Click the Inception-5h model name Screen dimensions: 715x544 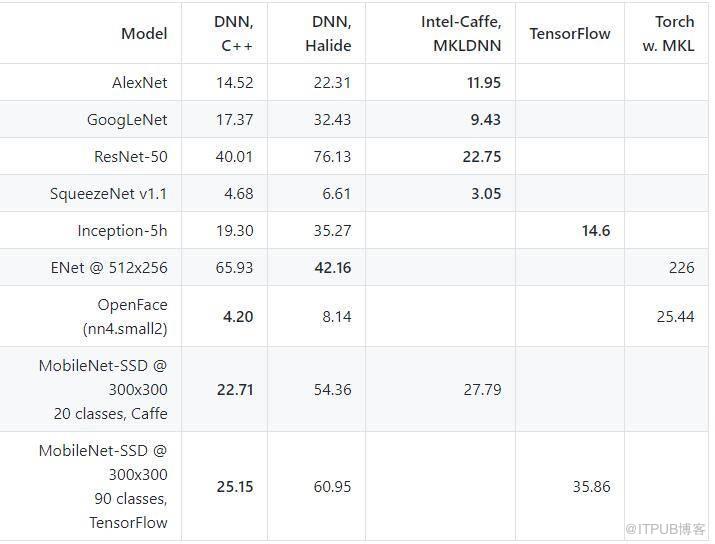point(122,230)
